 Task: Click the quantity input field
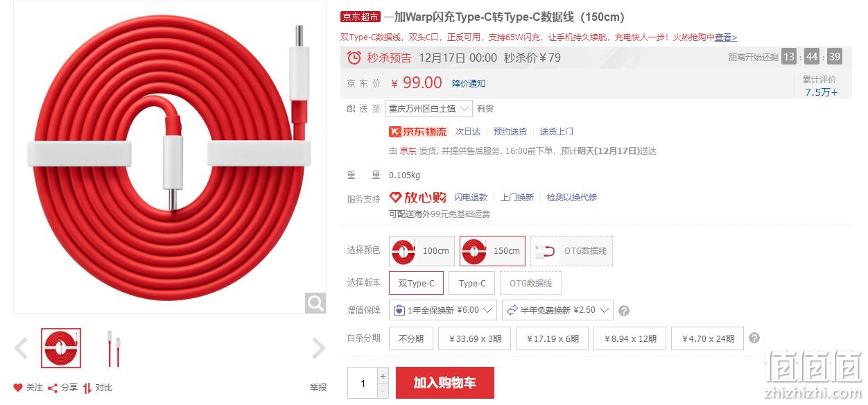pyautogui.click(x=363, y=384)
